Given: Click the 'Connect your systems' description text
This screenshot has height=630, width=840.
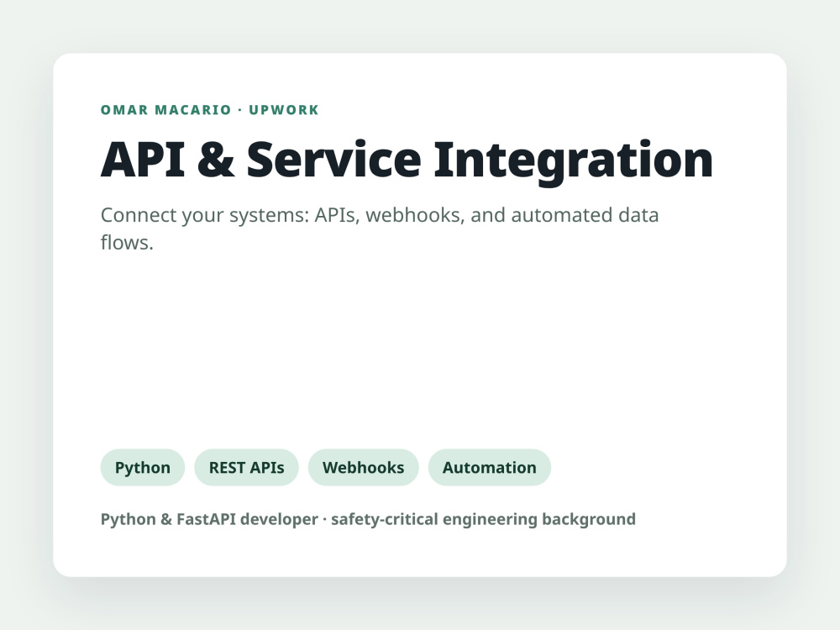Looking at the screenshot, I should [x=380, y=228].
